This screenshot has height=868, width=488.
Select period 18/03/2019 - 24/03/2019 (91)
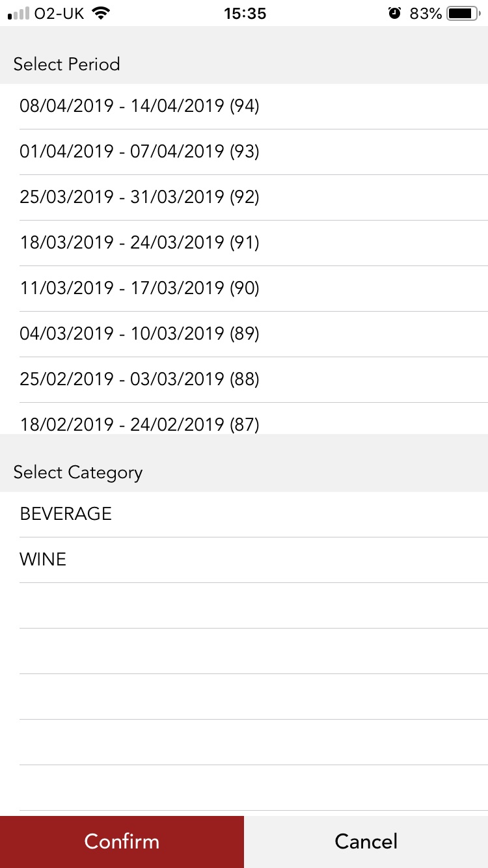pos(139,243)
